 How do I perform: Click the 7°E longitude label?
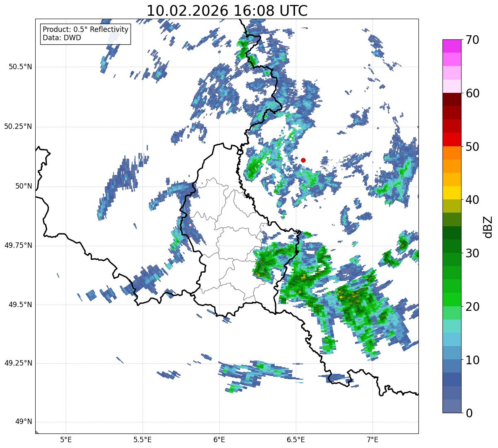coord(372,439)
